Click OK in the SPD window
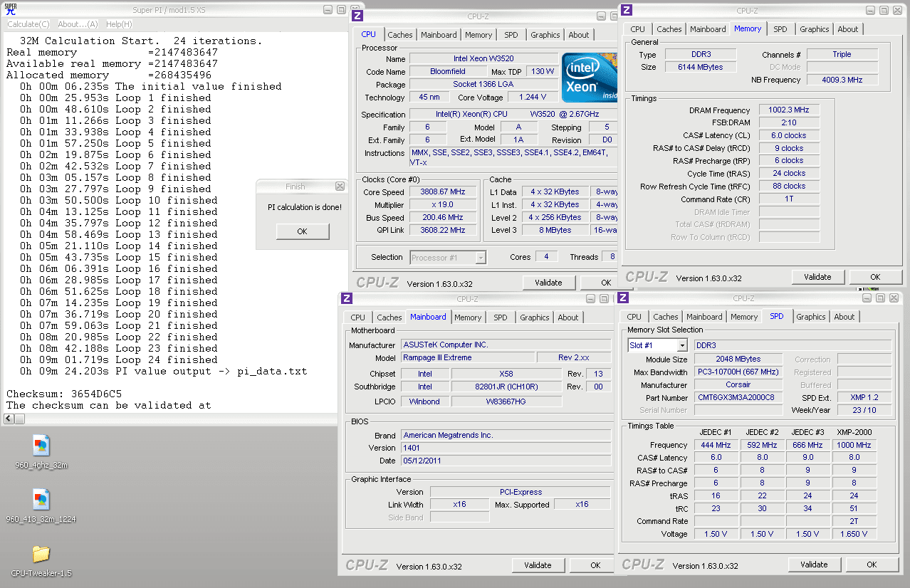This screenshot has height=588, width=910. (872, 564)
